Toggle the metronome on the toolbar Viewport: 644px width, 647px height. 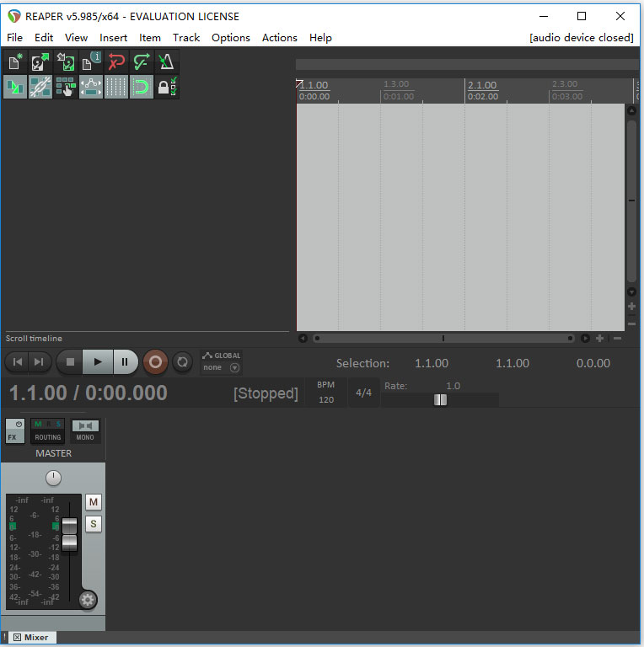(167, 61)
